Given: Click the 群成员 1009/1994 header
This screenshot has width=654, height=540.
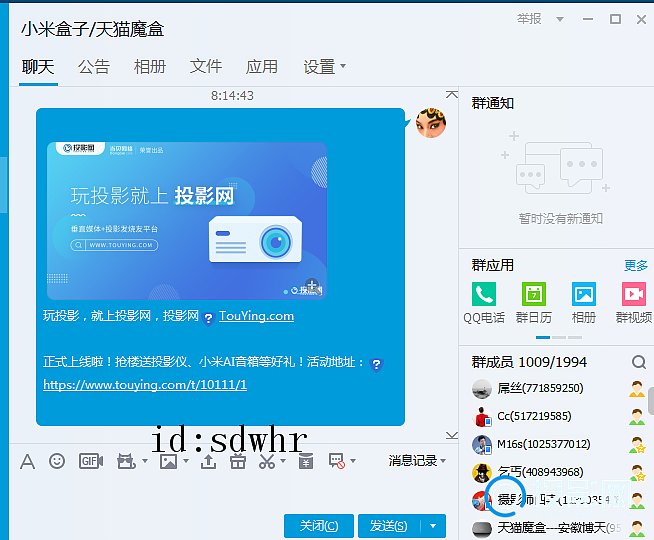Looking at the screenshot, I should pyautogui.click(x=529, y=362).
